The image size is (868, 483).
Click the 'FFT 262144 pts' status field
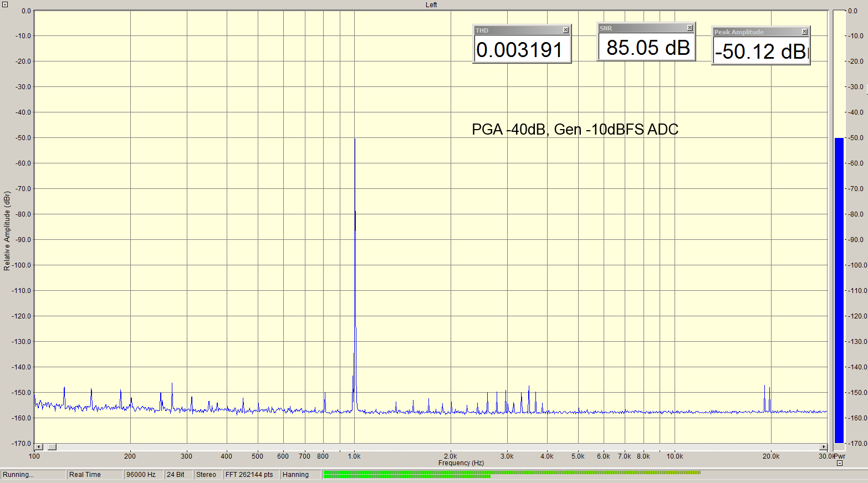click(x=251, y=475)
